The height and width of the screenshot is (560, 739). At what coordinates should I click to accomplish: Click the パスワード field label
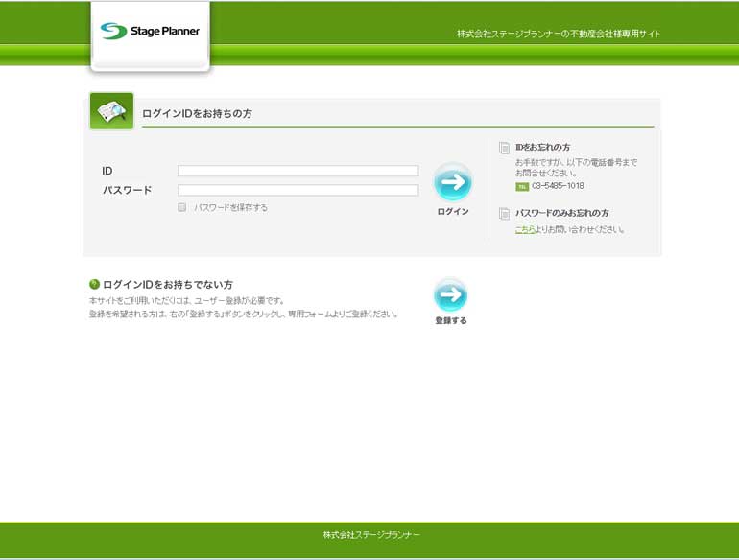click(x=128, y=190)
